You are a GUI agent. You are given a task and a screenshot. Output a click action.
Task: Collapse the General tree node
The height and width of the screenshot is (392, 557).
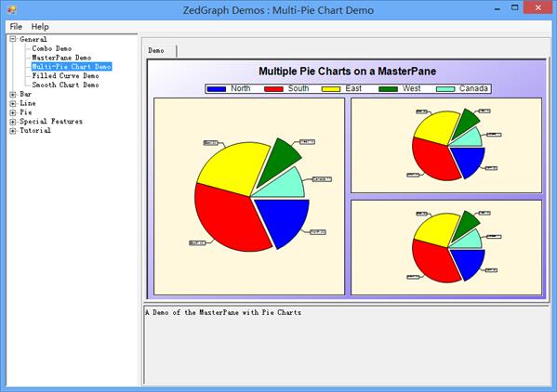tap(13, 39)
